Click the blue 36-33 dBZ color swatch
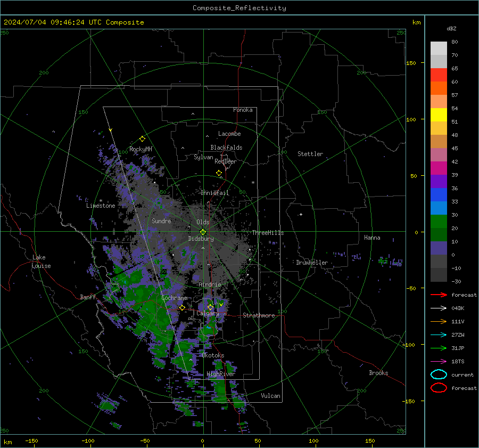Screen dimensions: 479x448 (439, 194)
